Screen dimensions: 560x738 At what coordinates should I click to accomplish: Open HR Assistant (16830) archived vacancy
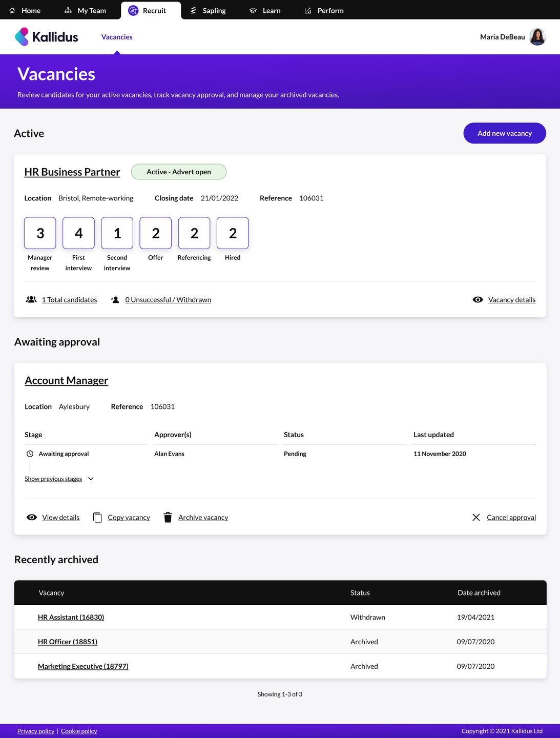(71, 618)
